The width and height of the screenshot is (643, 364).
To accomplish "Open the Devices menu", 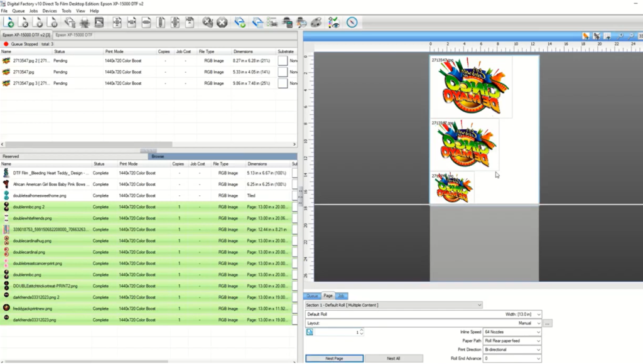I will 50,11.
